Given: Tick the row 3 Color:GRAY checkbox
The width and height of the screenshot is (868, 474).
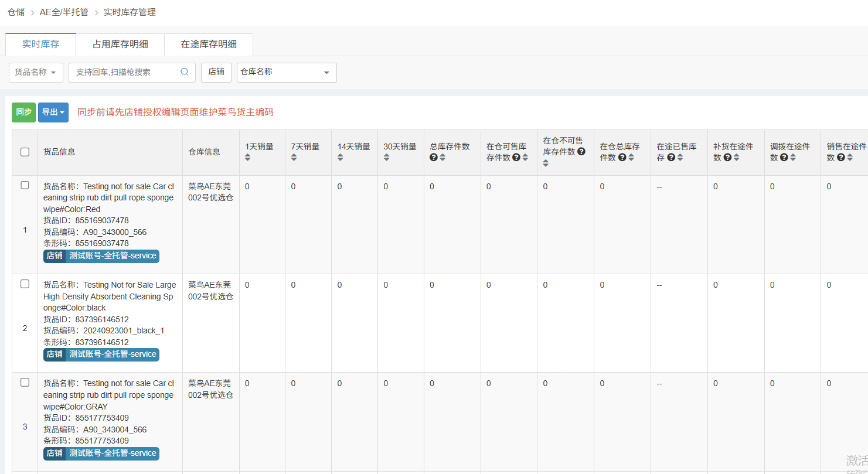Looking at the screenshot, I should point(25,382).
